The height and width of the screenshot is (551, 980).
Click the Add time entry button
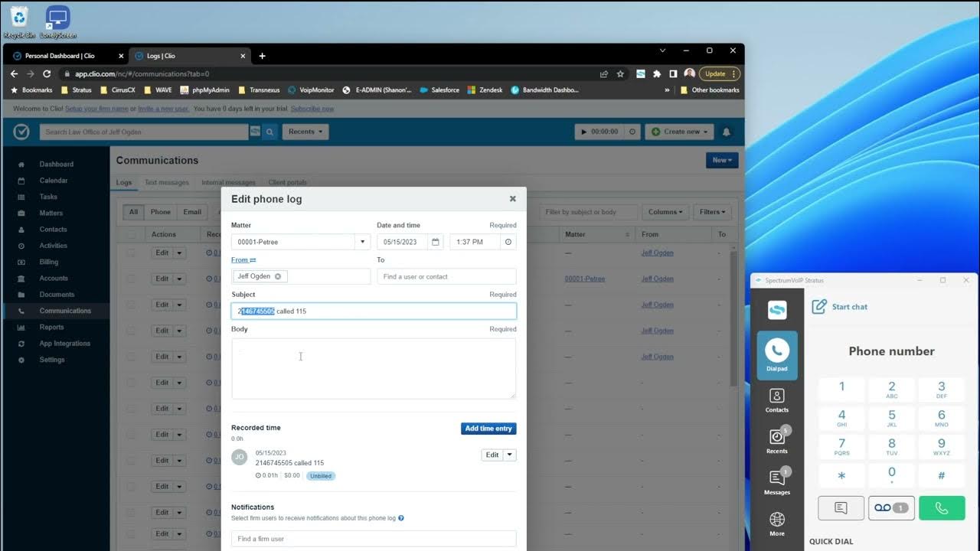[x=488, y=429]
